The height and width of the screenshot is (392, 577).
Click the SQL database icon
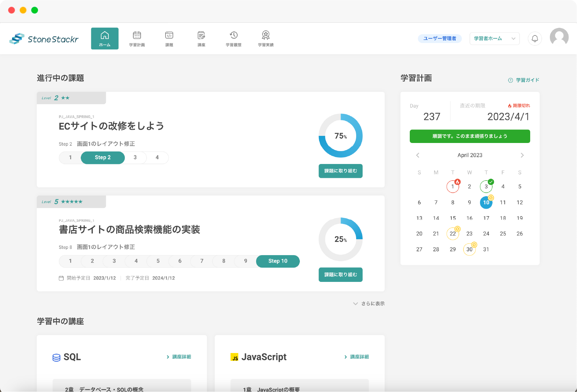pos(56,357)
